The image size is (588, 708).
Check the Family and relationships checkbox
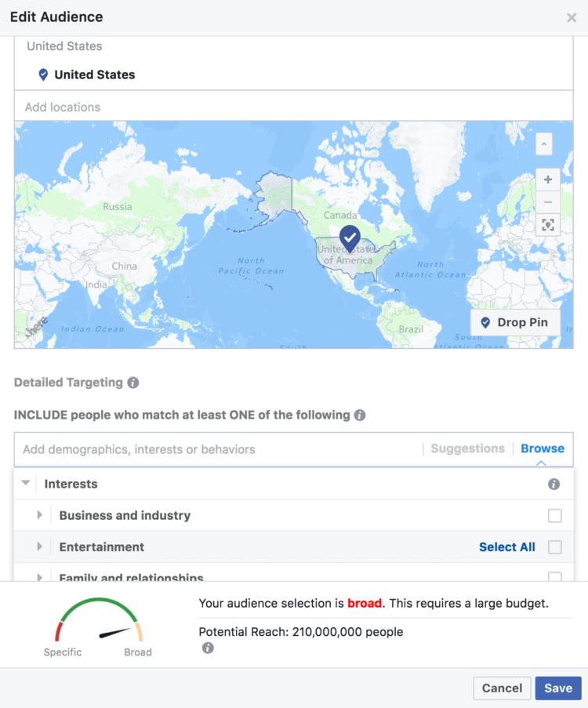click(554, 576)
